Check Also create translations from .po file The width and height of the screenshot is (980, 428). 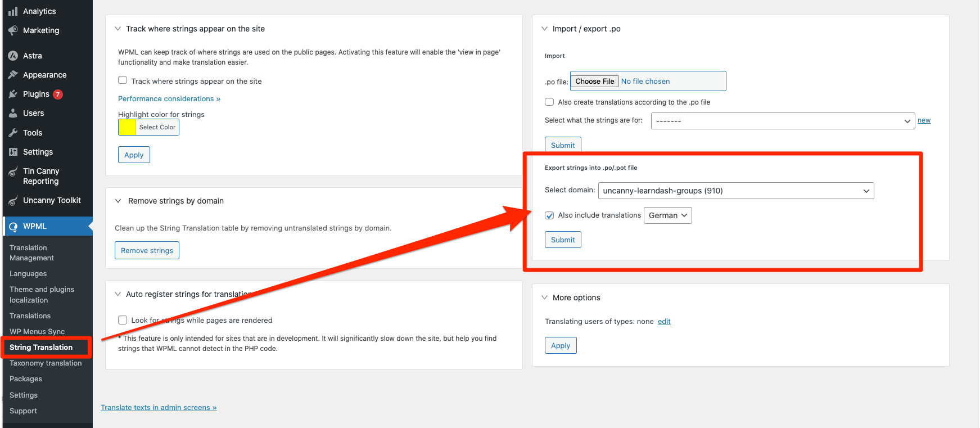(549, 102)
